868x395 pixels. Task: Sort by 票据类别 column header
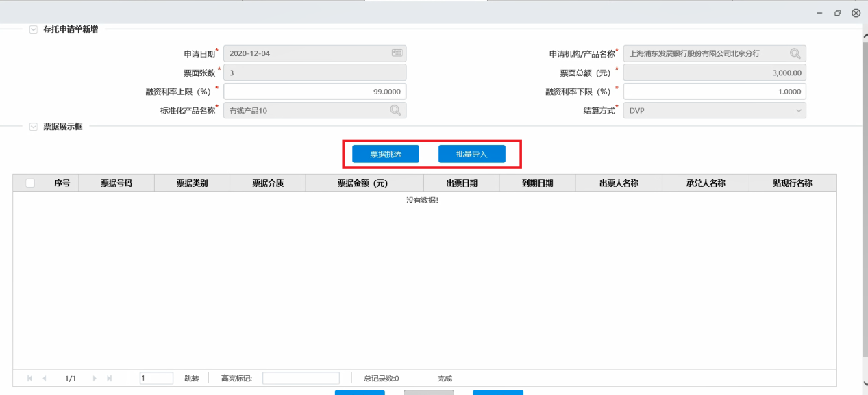pyautogui.click(x=192, y=183)
